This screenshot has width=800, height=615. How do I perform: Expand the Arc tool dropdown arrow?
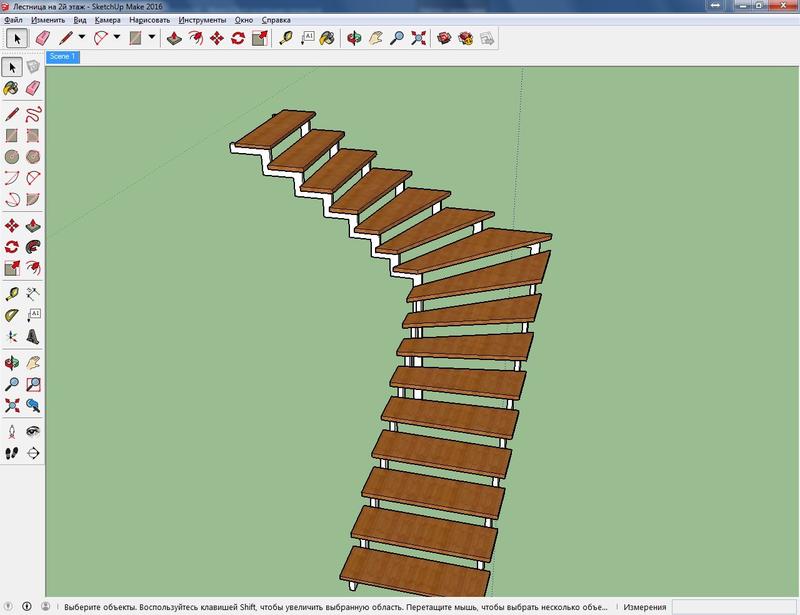tap(116, 38)
